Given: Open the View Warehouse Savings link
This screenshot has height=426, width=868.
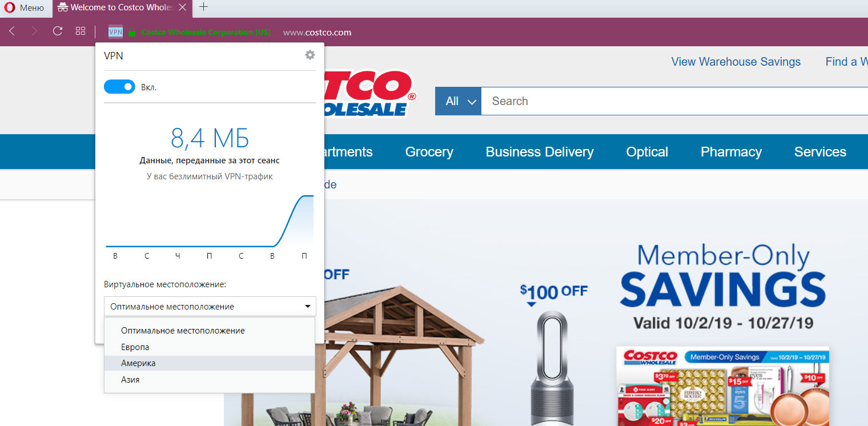Looking at the screenshot, I should click(x=736, y=62).
